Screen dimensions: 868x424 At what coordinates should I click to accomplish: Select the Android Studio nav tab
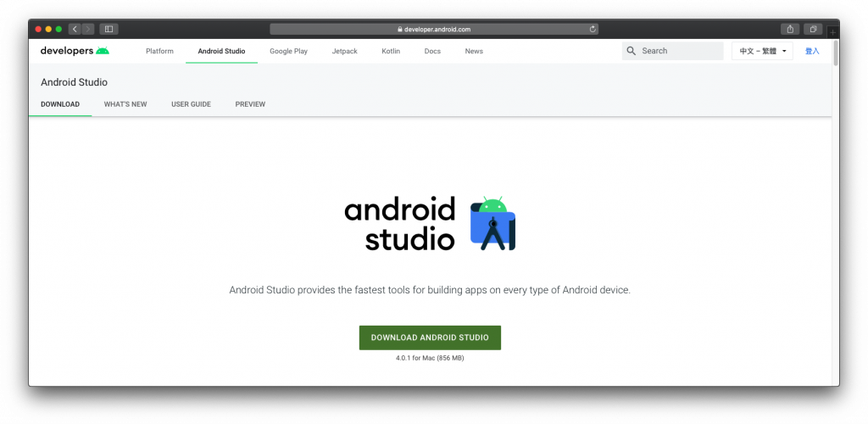(x=221, y=51)
